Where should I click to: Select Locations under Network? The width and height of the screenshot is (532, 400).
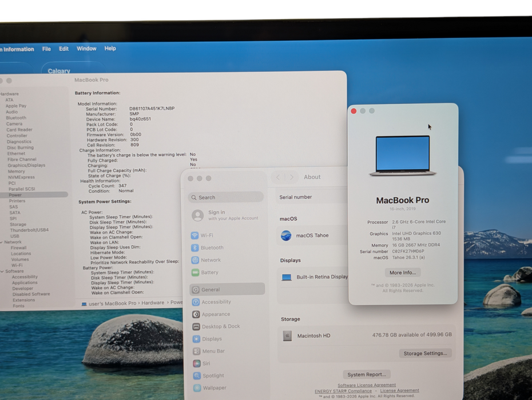click(21, 254)
